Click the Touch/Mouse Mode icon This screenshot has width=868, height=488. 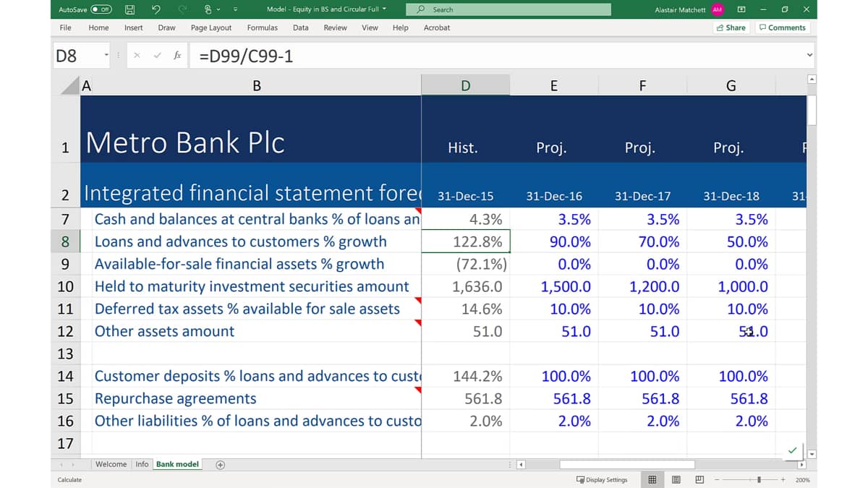coord(209,9)
